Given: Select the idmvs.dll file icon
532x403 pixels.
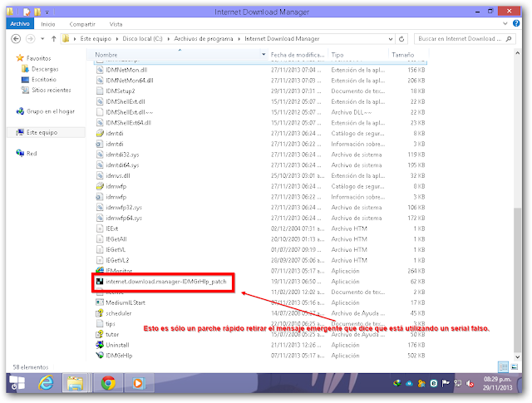Looking at the screenshot, I should click(100, 175).
